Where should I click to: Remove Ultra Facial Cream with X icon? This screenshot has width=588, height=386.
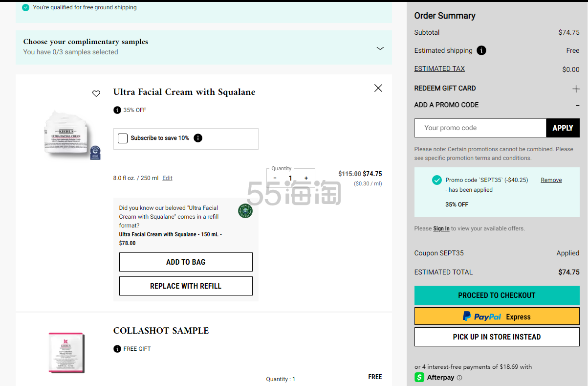[378, 88]
